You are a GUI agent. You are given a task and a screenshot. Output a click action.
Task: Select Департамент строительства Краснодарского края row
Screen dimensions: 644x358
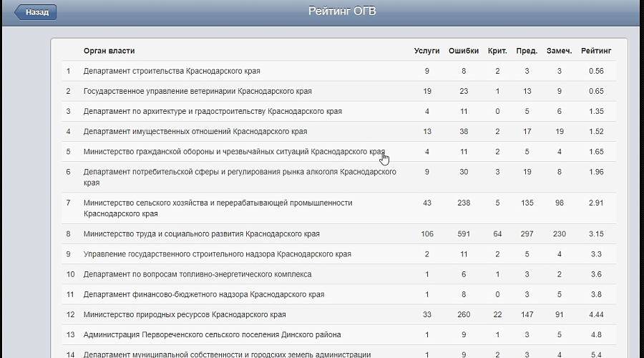tap(339, 71)
